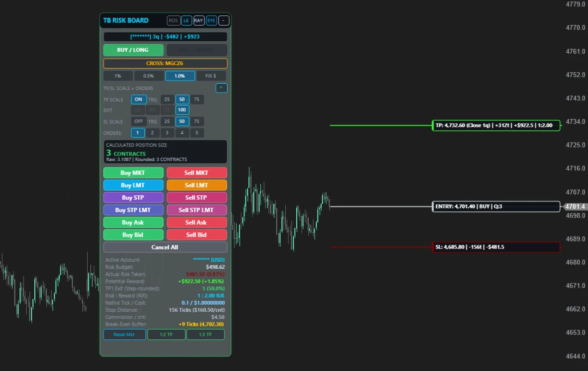Set ORDERS count to 4
Screen dimensions: 588x371
182,133
